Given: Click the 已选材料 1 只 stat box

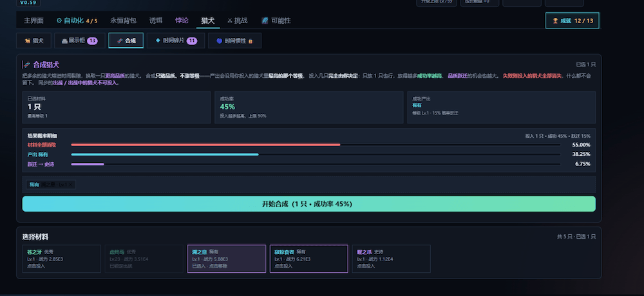Looking at the screenshot, I should pyautogui.click(x=116, y=107).
